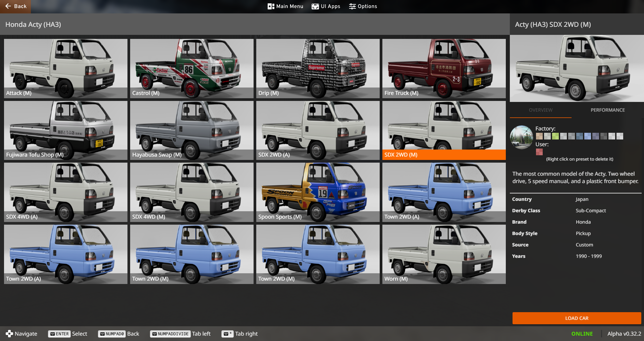The image size is (644, 341).
Task: Click the ENTER key Select hint
Action: click(x=60, y=334)
